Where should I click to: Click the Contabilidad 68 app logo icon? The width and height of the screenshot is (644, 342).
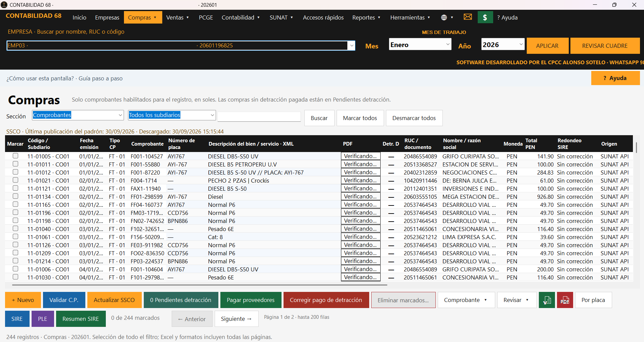[4, 5]
